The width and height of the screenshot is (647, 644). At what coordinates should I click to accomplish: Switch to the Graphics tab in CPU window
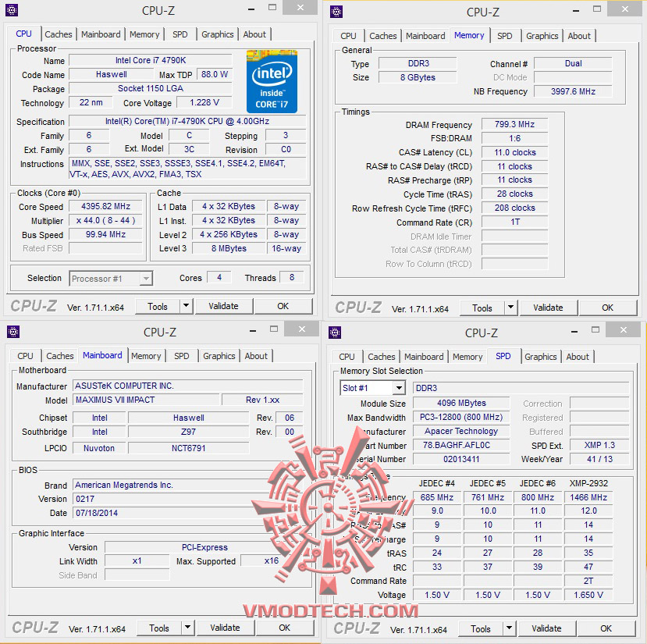(x=217, y=34)
